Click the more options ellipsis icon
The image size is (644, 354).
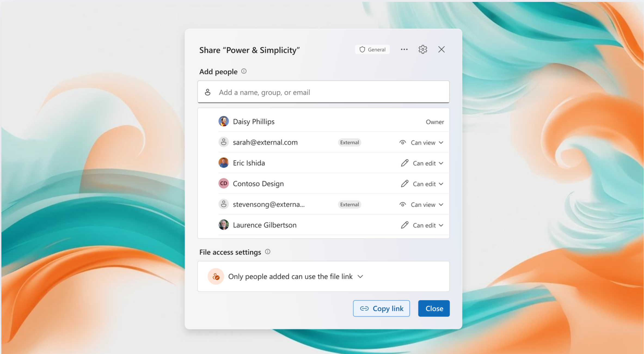pos(404,50)
